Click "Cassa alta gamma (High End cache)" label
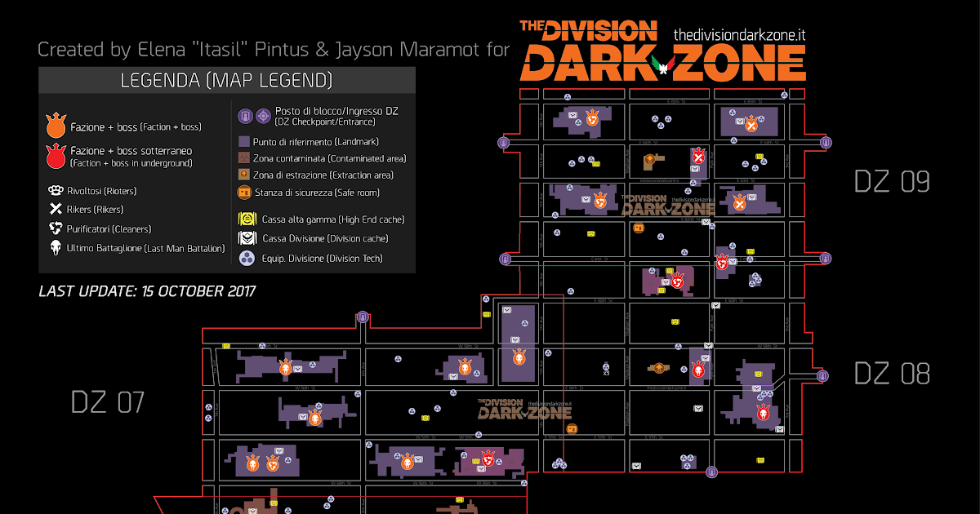The height and width of the screenshot is (514, 980). (x=333, y=219)
